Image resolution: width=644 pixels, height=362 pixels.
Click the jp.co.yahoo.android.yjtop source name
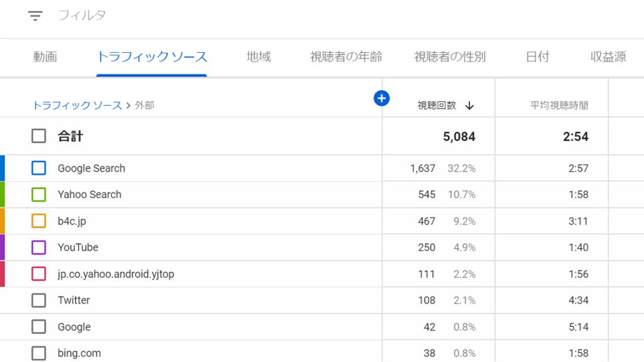click(x=116, y=274)
